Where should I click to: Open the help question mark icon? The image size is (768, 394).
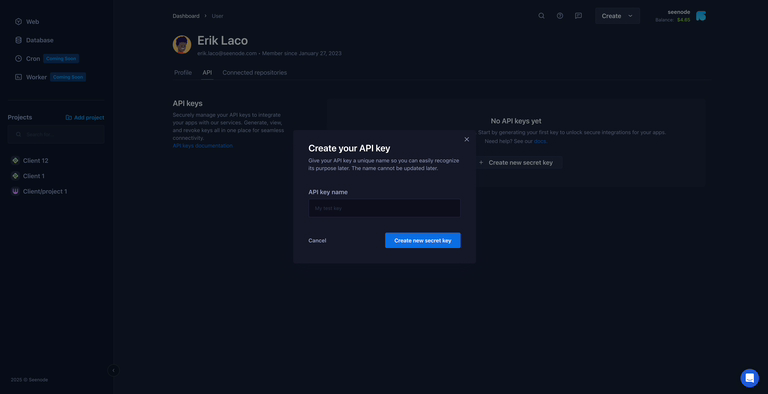(x=560, y=16)
